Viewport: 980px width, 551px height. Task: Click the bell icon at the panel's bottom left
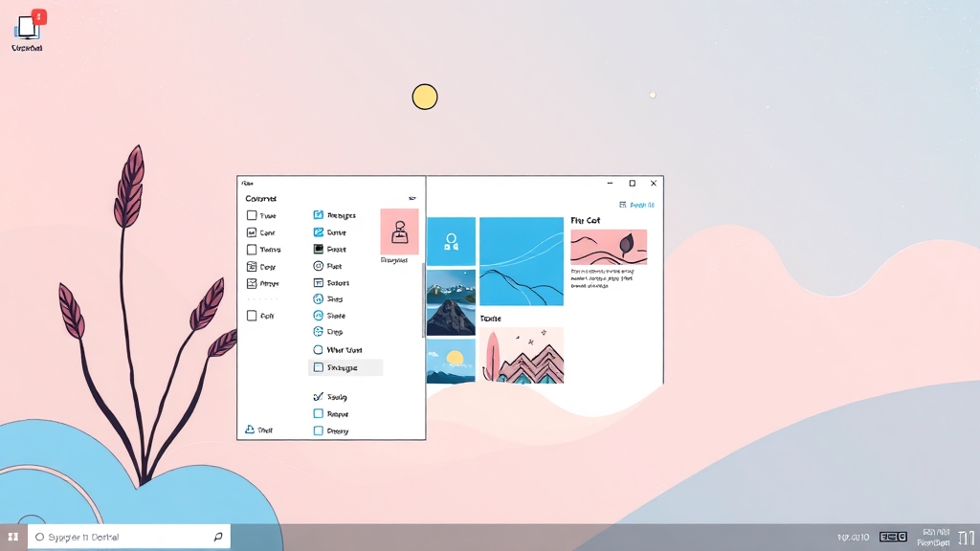(x=250, y=430)
